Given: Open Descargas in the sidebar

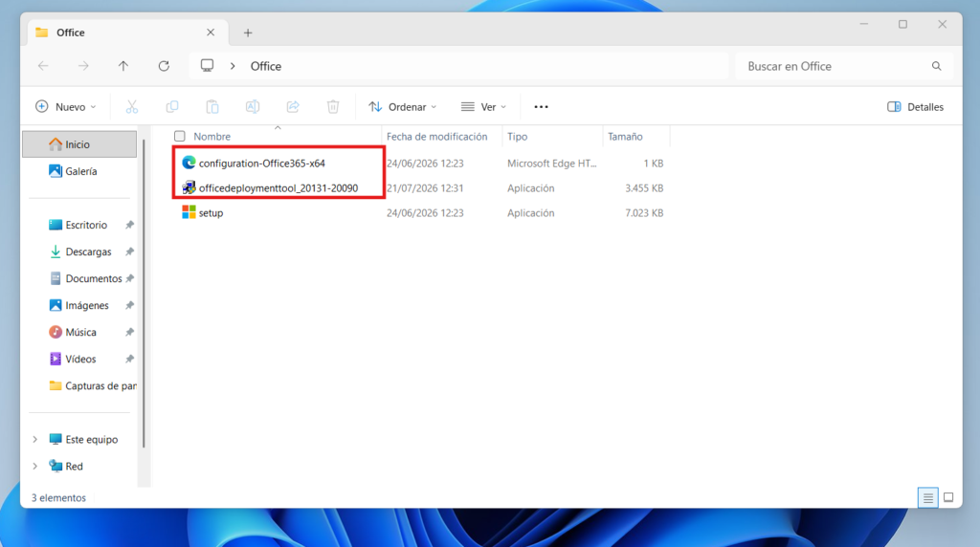Looking at the screenshot, I should pos(88,252).
